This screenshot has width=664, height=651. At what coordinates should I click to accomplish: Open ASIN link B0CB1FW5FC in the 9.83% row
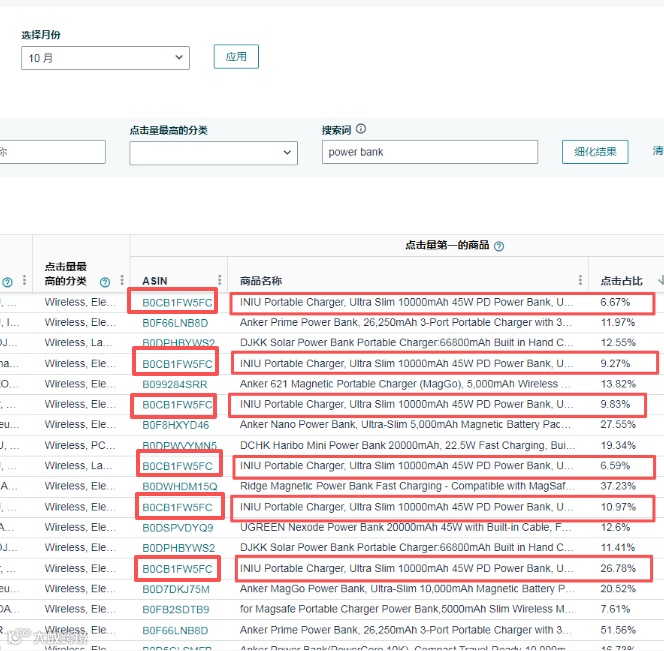(177, 405)
